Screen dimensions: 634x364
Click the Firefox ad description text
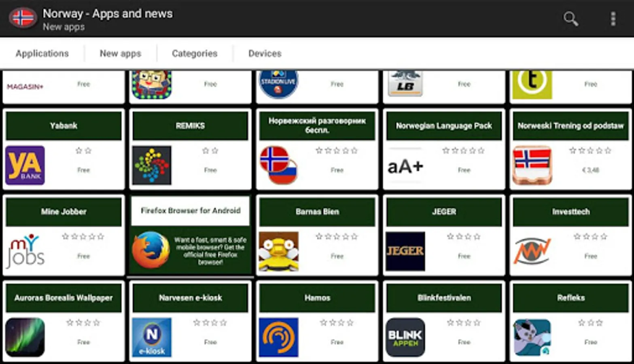(210, 251)
